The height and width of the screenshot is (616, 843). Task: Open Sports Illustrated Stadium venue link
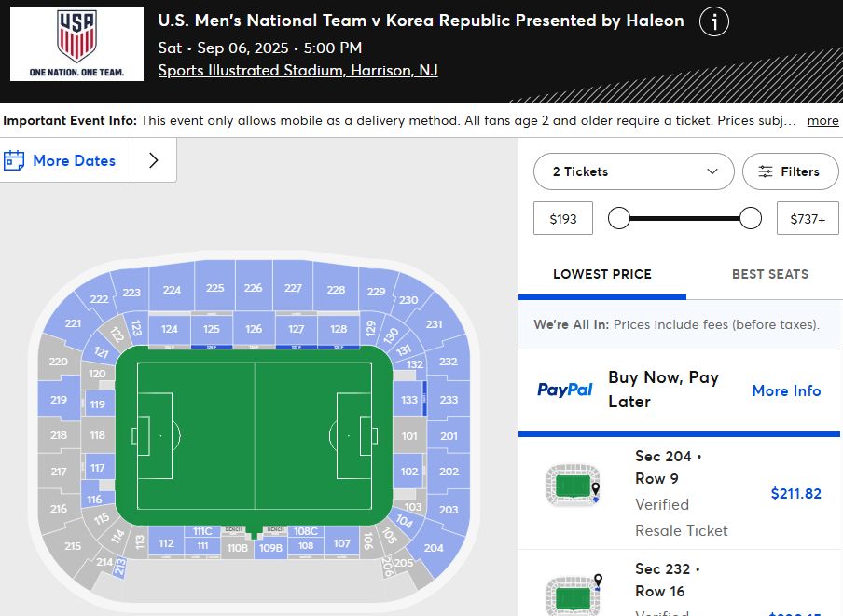tap(297, 69)
